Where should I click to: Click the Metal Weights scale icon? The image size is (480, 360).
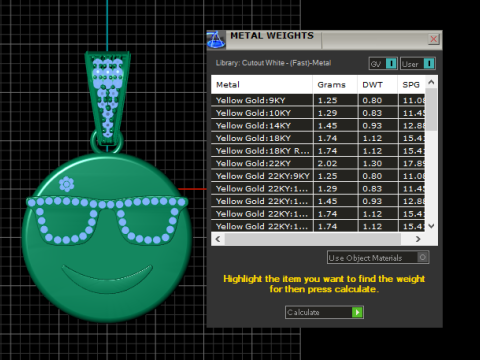[x=216, y=40]
